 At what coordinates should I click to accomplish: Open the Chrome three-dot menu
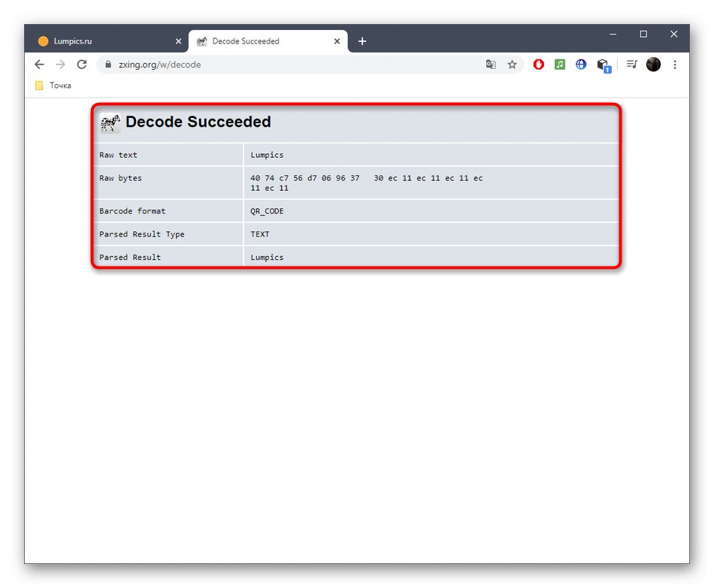675,65
